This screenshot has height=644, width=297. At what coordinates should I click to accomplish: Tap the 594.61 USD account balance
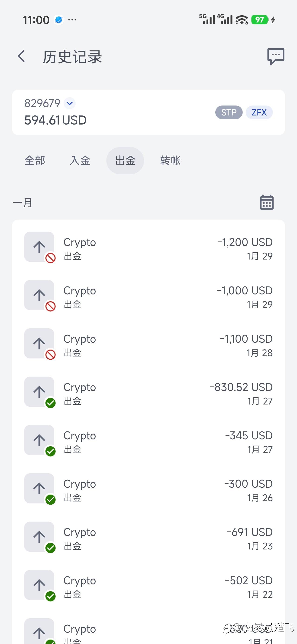[x=55, y=120]
